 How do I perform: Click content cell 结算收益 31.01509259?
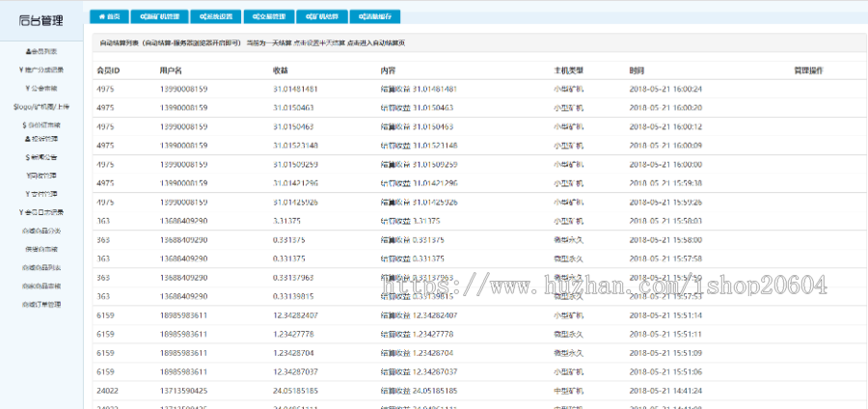point(420,164)
